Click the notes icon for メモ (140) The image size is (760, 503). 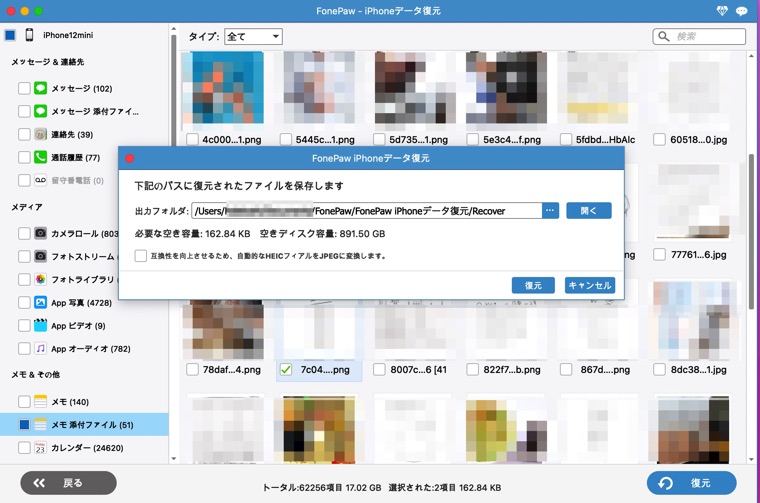[40, 402]
